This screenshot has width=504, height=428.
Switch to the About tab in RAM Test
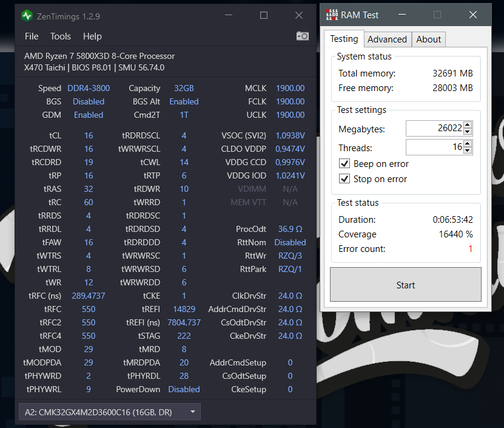pyautogui.click(x=428, y=39)
